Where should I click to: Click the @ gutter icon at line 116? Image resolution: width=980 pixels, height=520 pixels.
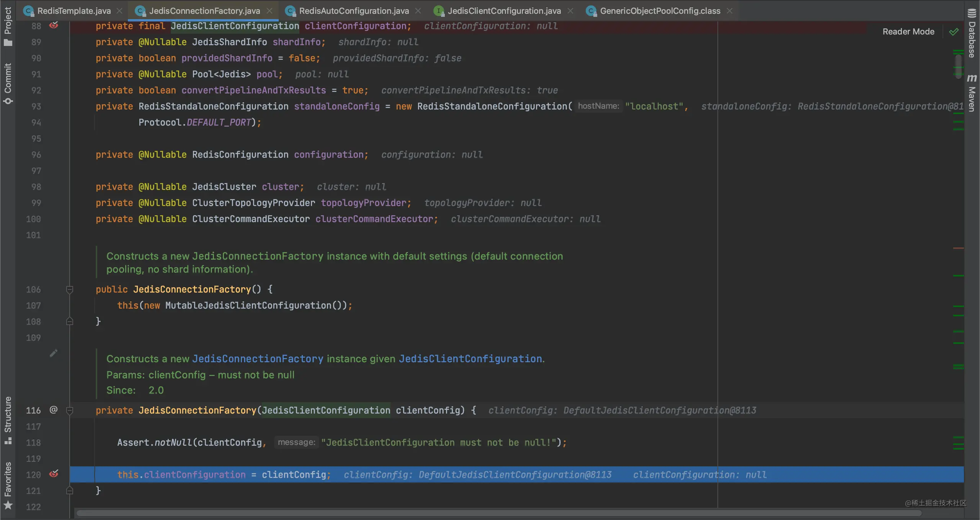(x=54, y=410)
